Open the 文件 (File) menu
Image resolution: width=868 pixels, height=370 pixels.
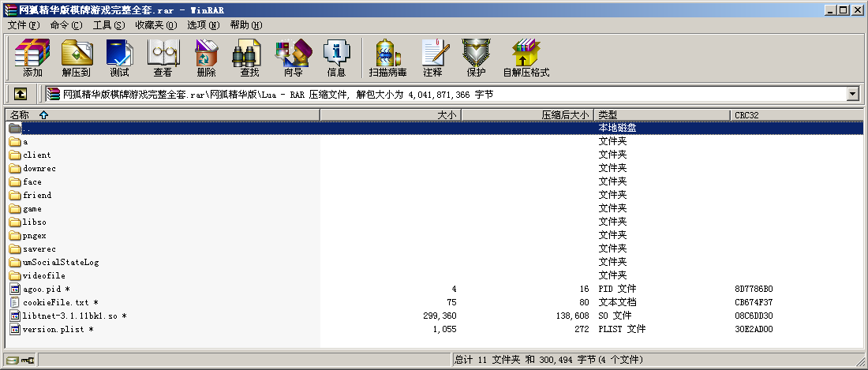22,25
